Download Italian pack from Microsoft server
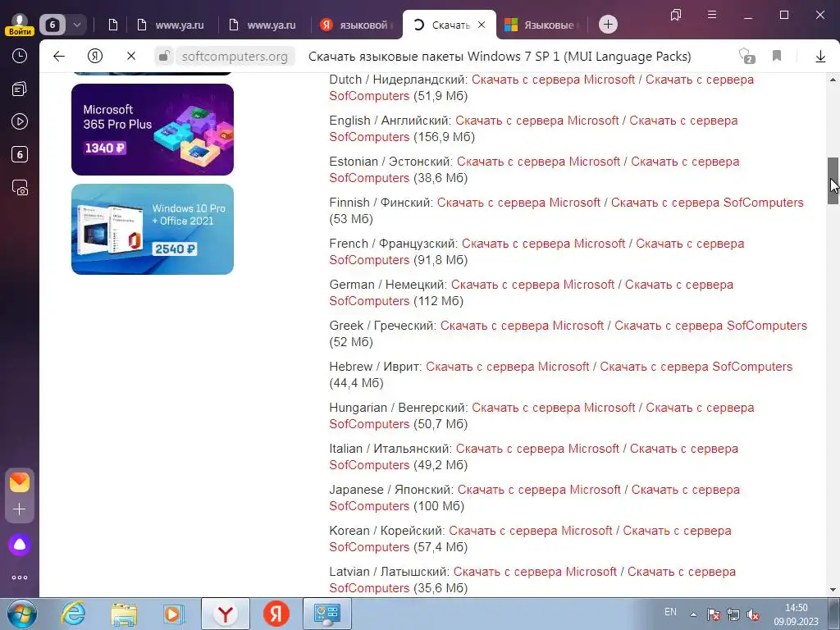Image resolution: width=840 pixels, height=630 pixels. click(537, 449)
